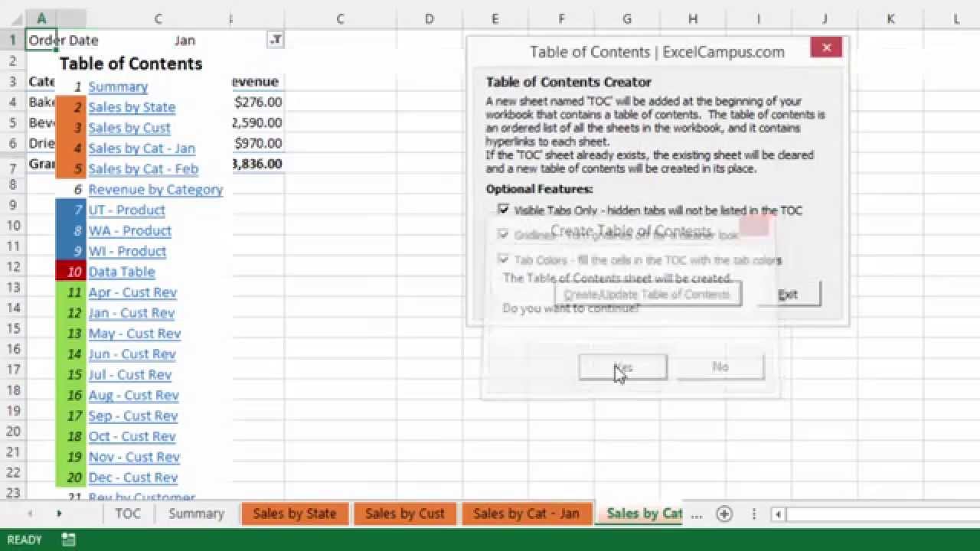
Task: Switch to the Sales by Cat - Jan sheet tab
Action: pyautogui.click(x=527, y=514)
